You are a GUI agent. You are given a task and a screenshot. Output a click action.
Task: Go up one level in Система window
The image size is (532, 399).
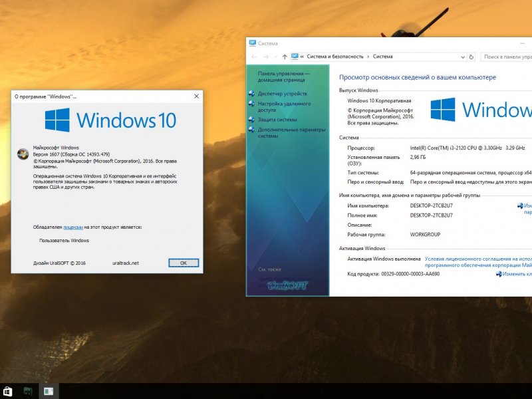[285, 57]
